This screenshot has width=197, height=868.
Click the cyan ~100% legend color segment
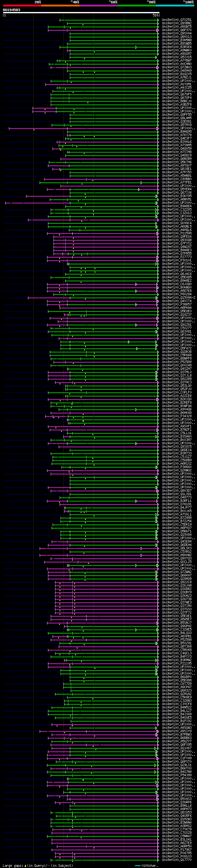175,6
